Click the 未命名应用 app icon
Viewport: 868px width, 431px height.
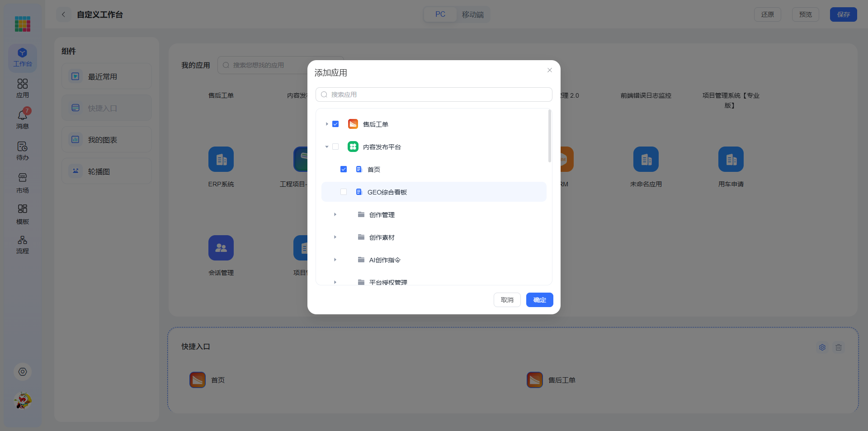646,159
